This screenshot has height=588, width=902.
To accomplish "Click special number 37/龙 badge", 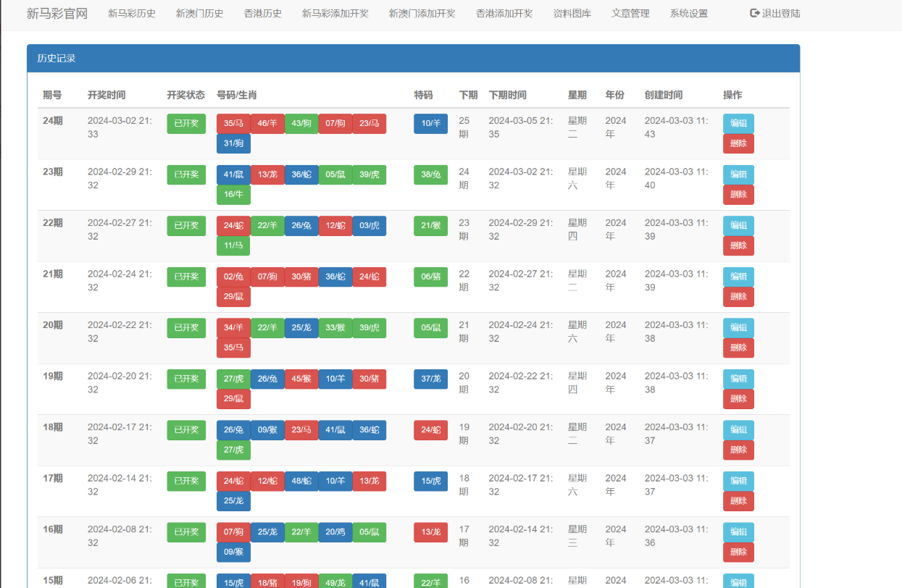I will pos(431,379).
